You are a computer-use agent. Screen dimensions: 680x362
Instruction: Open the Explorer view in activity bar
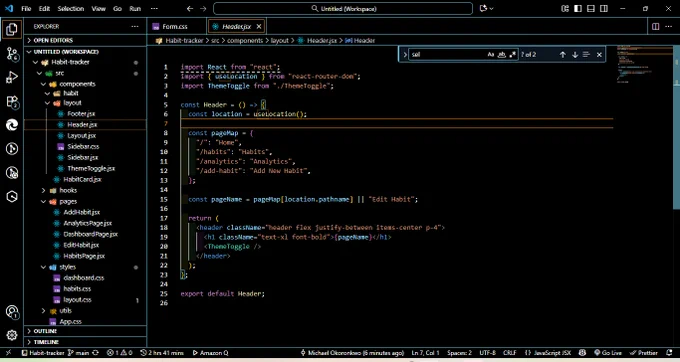point(12,29)
